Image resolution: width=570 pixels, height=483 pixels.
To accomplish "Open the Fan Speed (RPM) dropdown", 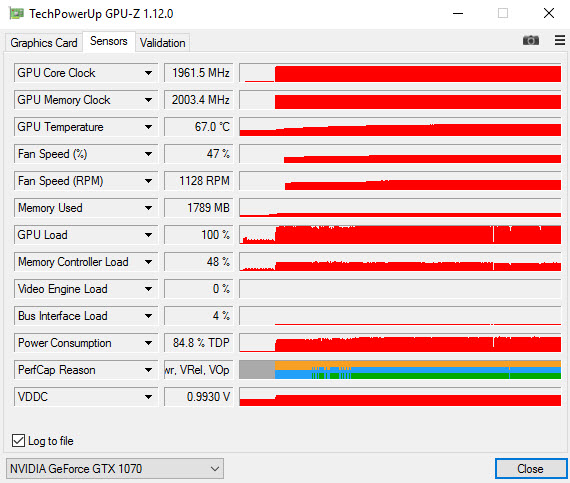I will 148,181.
